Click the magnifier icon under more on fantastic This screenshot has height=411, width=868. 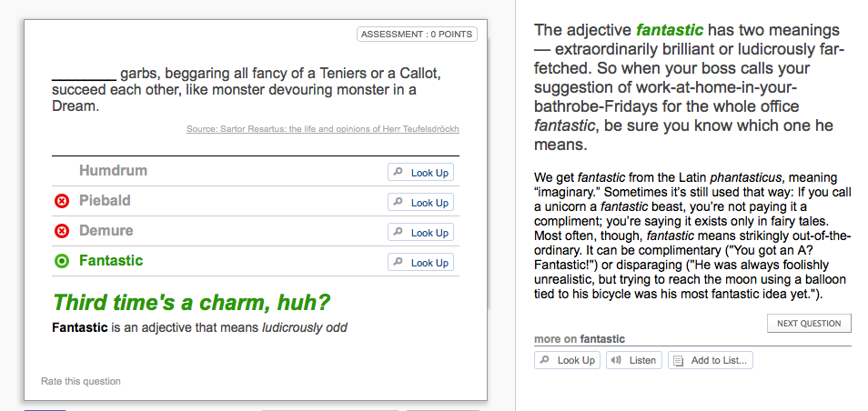coord(545,360)
